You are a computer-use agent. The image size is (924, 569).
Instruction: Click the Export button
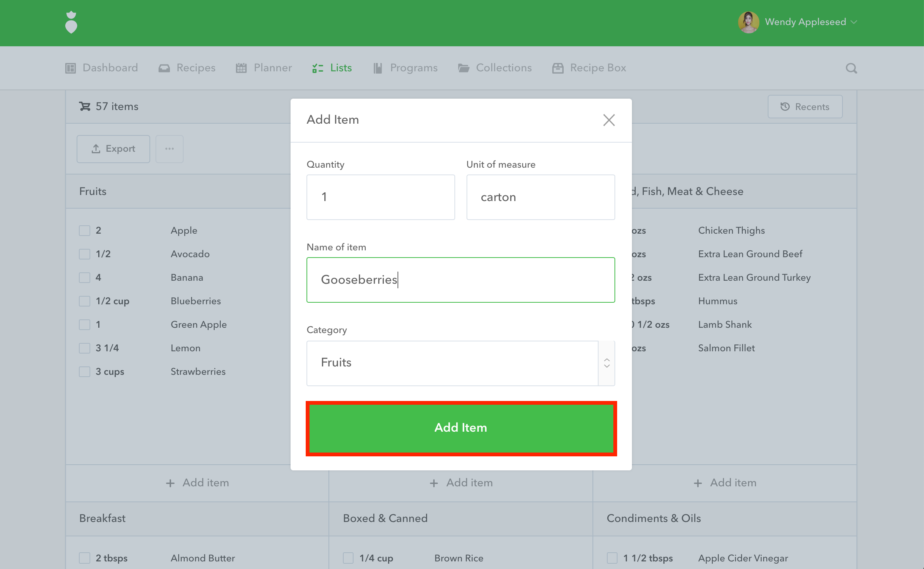(113, 149)
